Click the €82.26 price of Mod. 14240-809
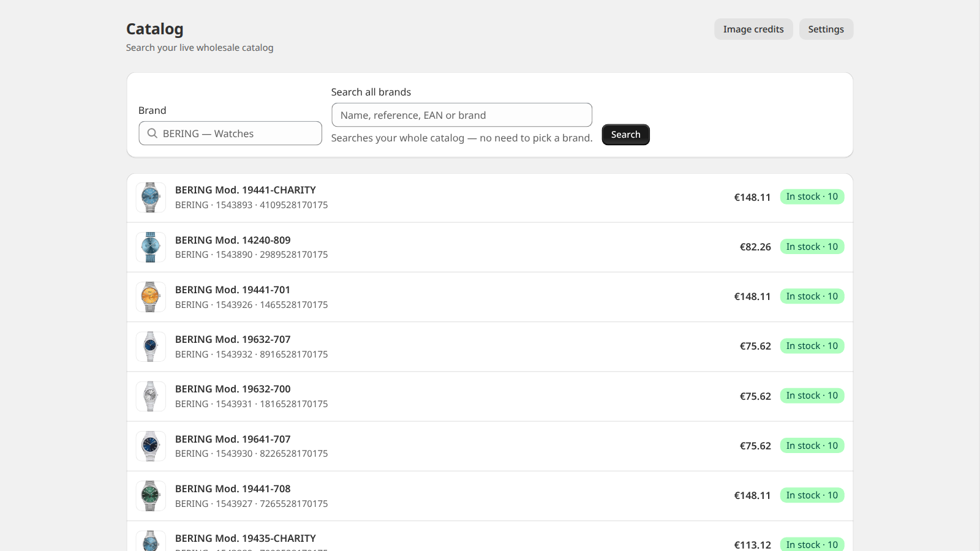Image resolution: width=980 pixels, height=551 pixels. 755,247
